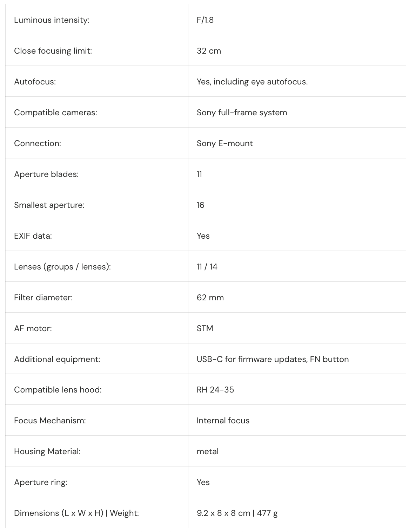Click the 32 cm value

coord(209,51)
